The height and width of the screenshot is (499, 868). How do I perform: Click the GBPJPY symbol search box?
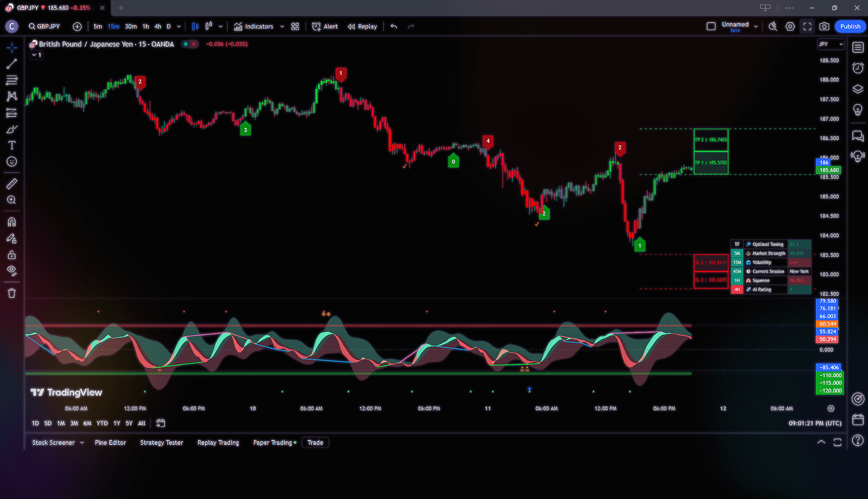(x=45, y=26)
